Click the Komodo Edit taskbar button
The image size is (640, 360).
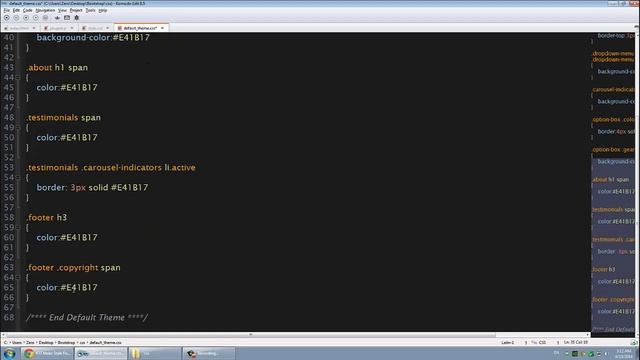click(x=101, y=353)
